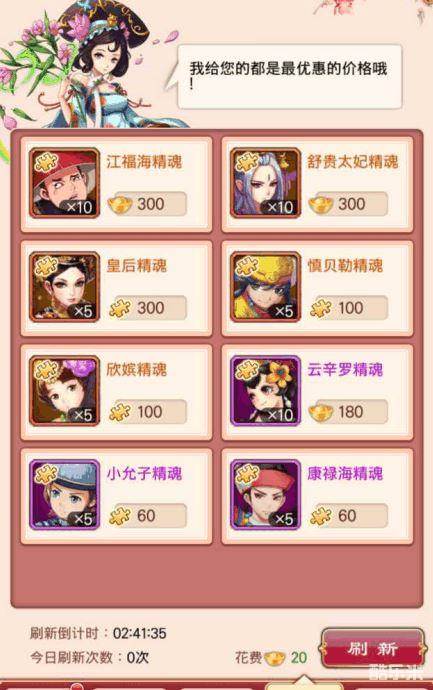
Task: Buy 舒贵太妃精魂 at the 300 gold price
Action: pyautogui.click(x=348, y=204)
